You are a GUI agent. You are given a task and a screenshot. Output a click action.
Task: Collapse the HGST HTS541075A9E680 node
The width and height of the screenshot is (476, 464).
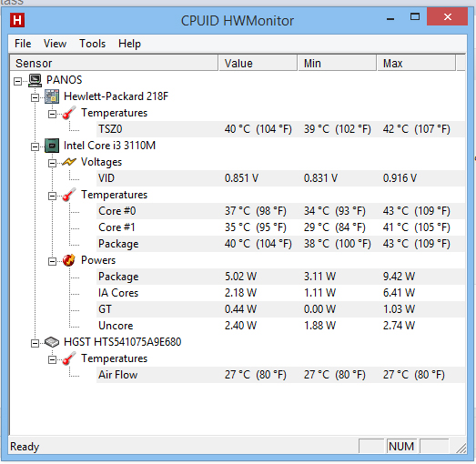[35, 343]
